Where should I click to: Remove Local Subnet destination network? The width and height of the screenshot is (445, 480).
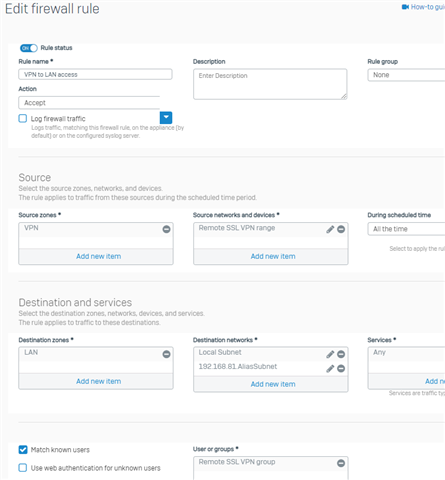tap(341, 354)
